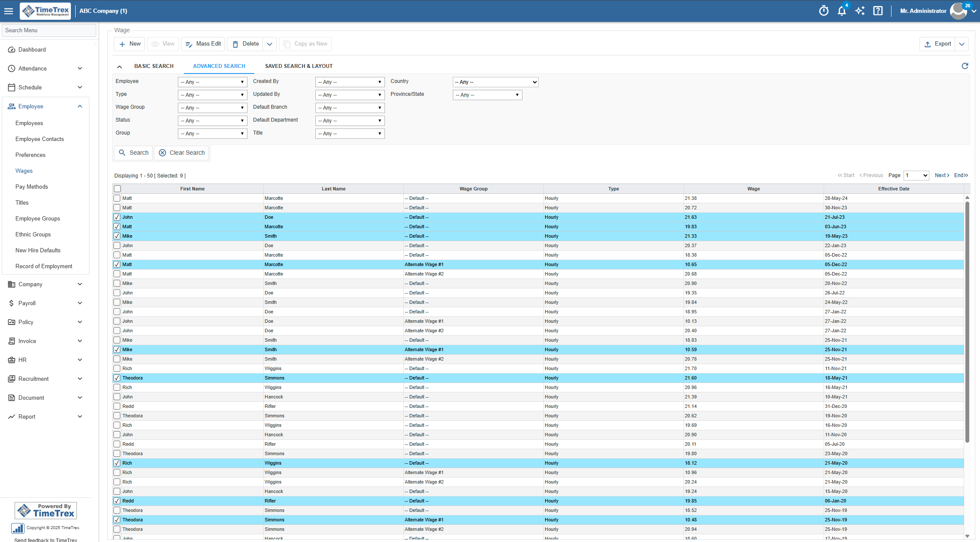
Task: Click the sparkles AI assistant icon
Action: tap(860, 10)
